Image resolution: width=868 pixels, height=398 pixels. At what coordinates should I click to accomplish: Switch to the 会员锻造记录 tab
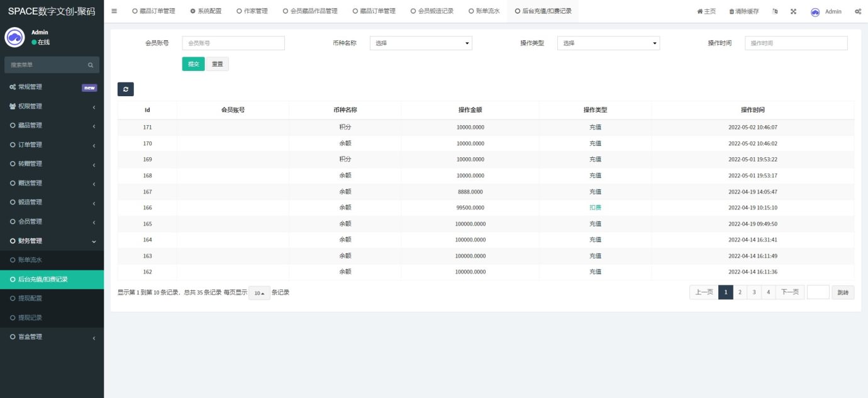(x=432, y=11)
